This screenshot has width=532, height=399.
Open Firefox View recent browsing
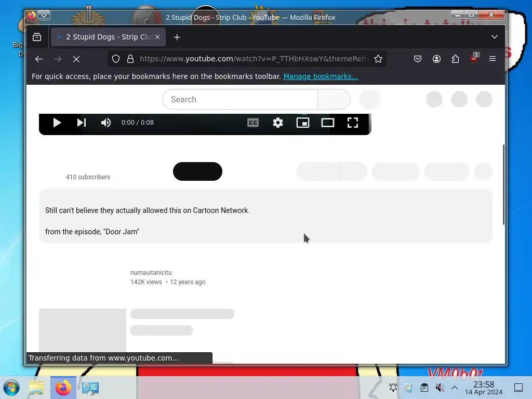click(x=37, y=37)
